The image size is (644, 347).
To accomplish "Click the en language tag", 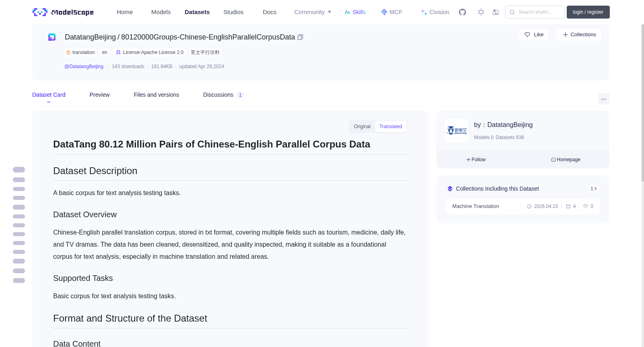I will (x=105, y=52).
